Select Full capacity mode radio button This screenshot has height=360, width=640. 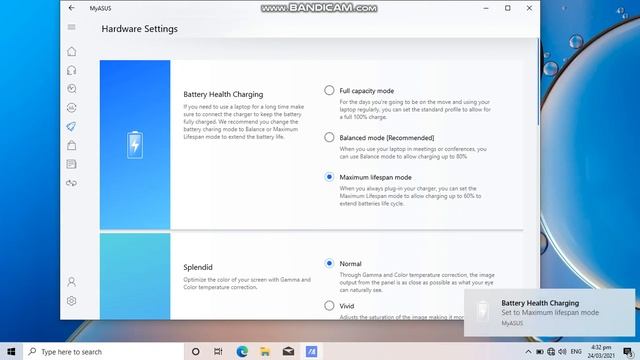329,90
